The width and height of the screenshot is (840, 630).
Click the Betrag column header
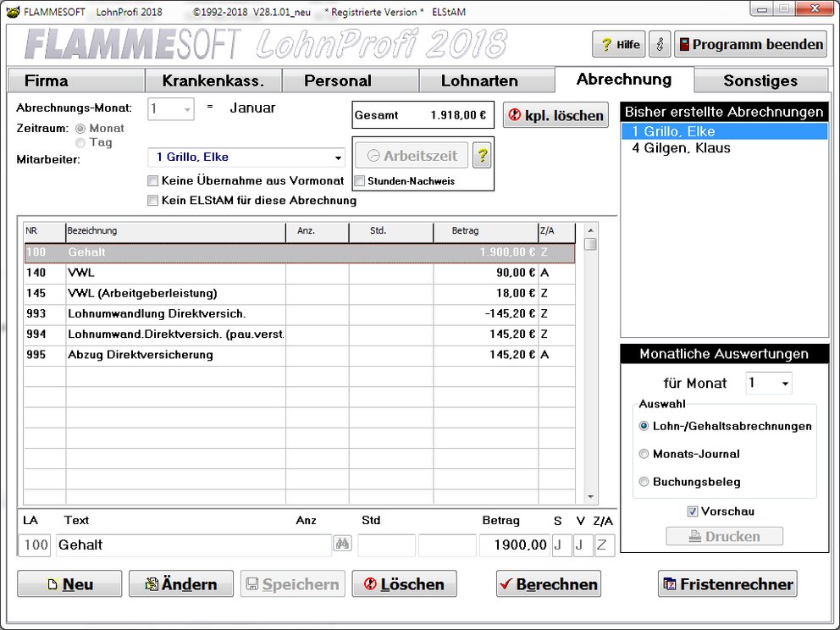coord(486,231)
